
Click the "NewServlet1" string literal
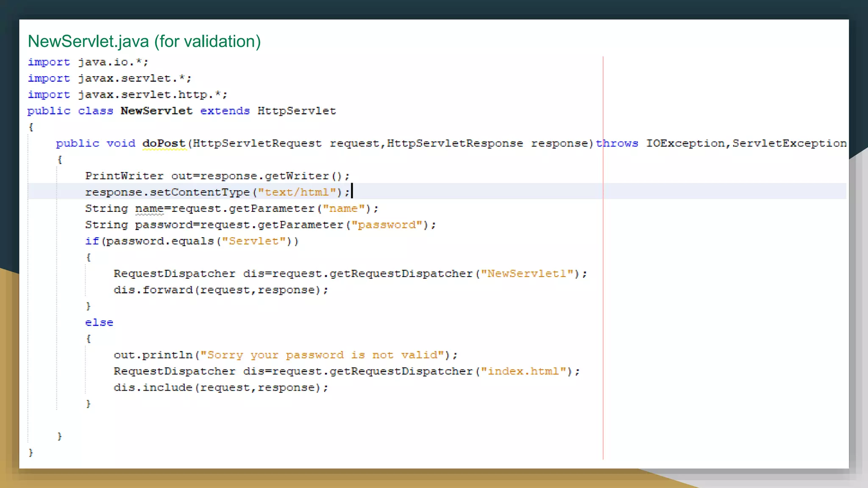pos(527,274)
